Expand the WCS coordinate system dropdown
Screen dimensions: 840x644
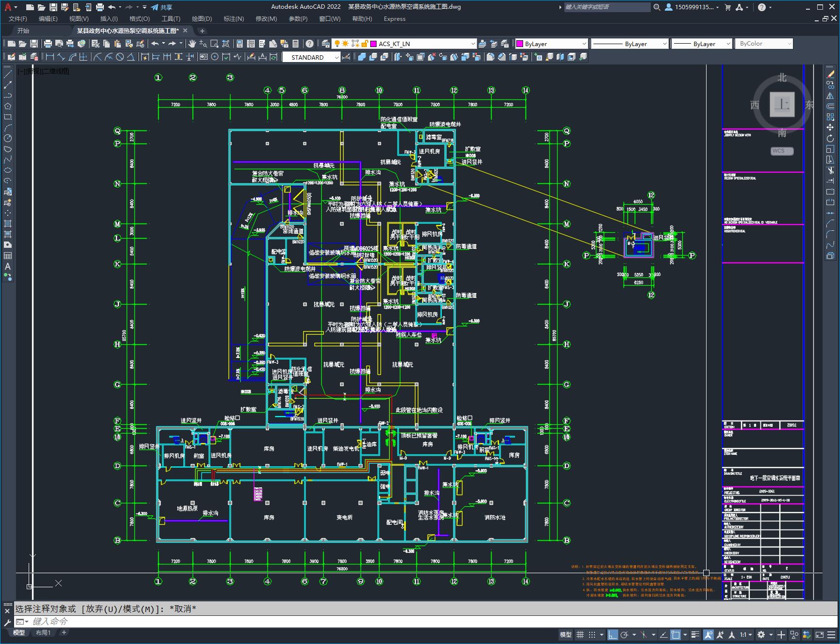click(782, 151)
